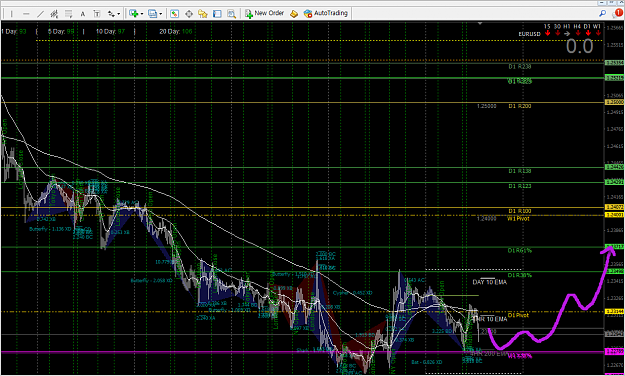Toggle the Terminal window icon
Image resolution: width=625 pixels, height=376 pixels.
pos(217,14)
